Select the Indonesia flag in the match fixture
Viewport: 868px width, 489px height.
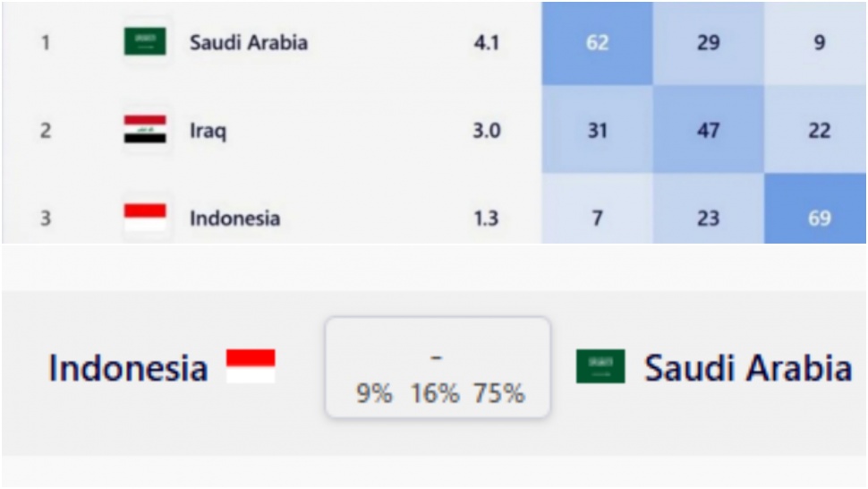(251, 367)
